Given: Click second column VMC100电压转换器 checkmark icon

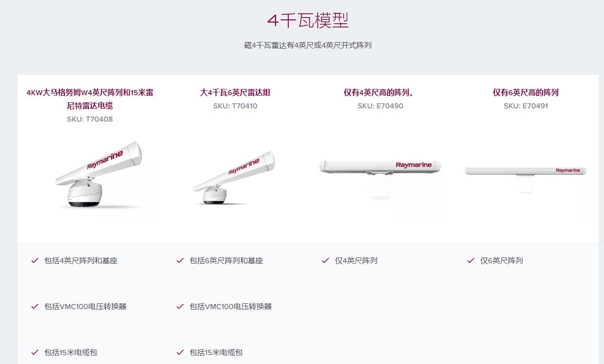Looking at the screenshot, I should 180,306.
